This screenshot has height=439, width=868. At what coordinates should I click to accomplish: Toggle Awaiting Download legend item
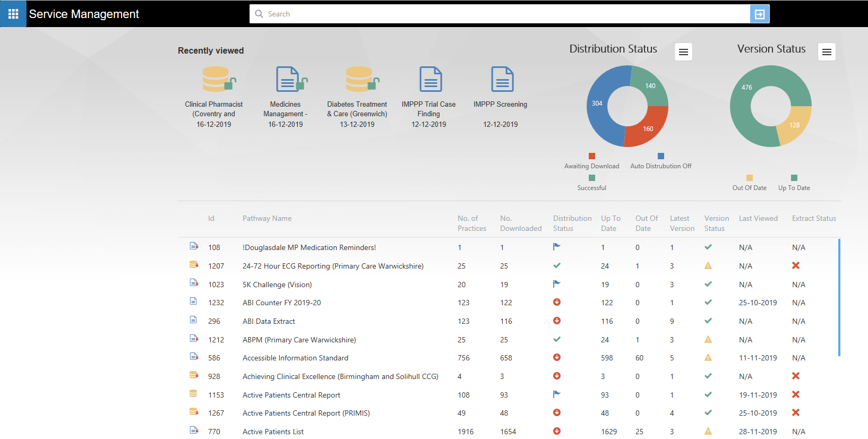click(x=591, y=161)
